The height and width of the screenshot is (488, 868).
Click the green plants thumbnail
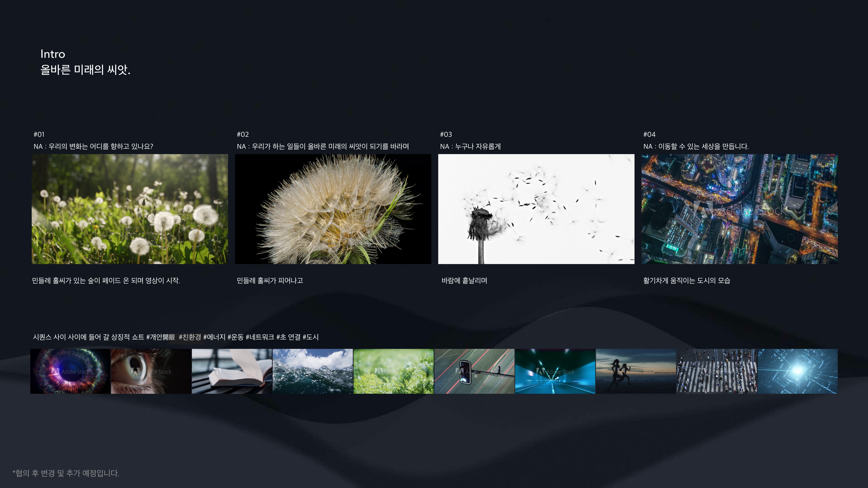[394, 371]
